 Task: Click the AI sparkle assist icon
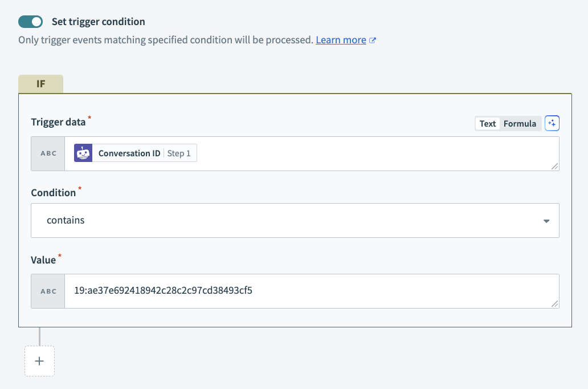pyautogui.click(x=552, y=123)
